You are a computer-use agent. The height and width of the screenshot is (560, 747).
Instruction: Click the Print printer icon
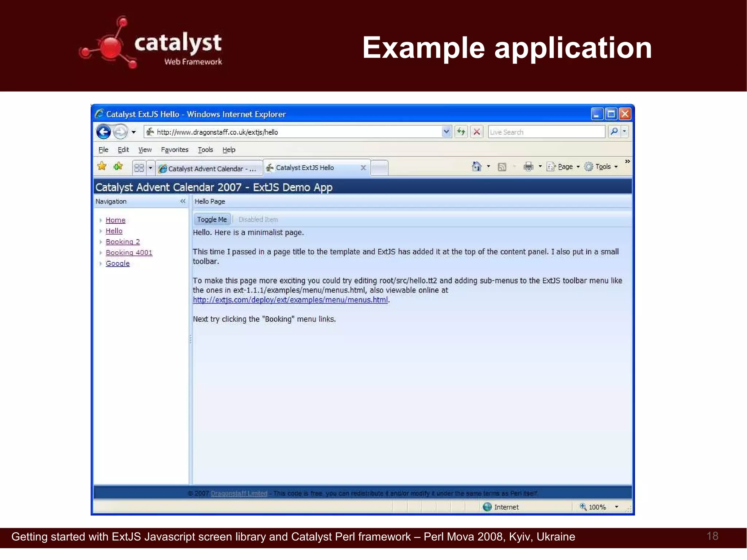tap(528, 167)
